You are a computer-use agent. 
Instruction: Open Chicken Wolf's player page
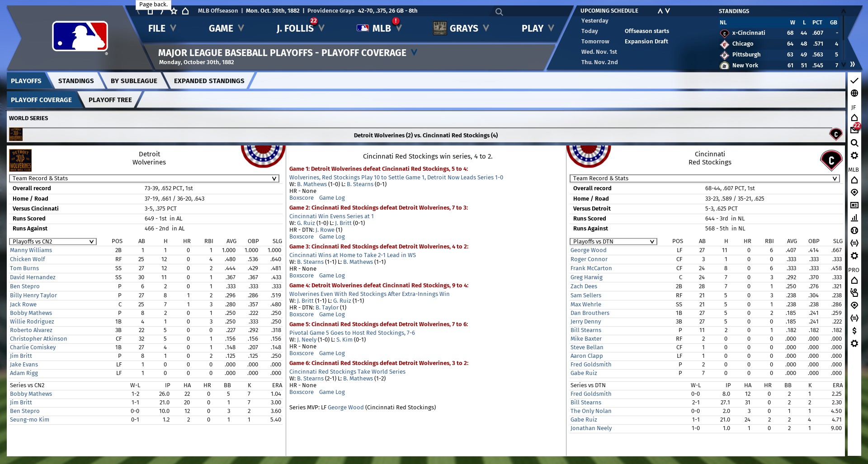(28, 259)
